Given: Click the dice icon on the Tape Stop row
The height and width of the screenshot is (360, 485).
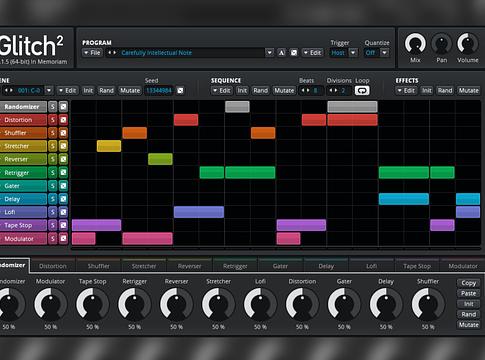Looking at the screenshot, I should [63, 225].
